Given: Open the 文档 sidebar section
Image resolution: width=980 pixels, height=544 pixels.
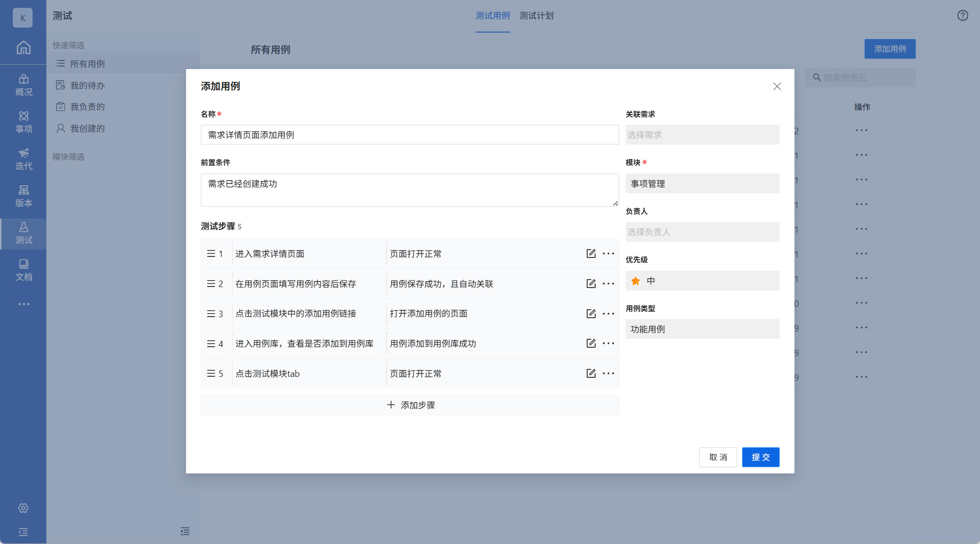Looking at the screenshot, I should [23, 270].
